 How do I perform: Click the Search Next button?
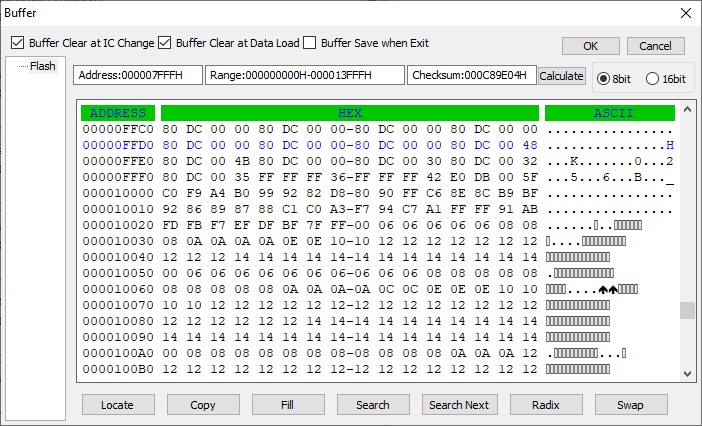coord(459,405)
